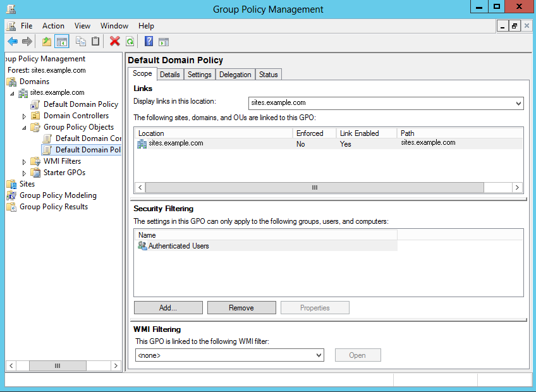Viewport: 536px width, 392px height.
Task: Toggle the Show/Hide Console Tree icon
Action: 62,42
